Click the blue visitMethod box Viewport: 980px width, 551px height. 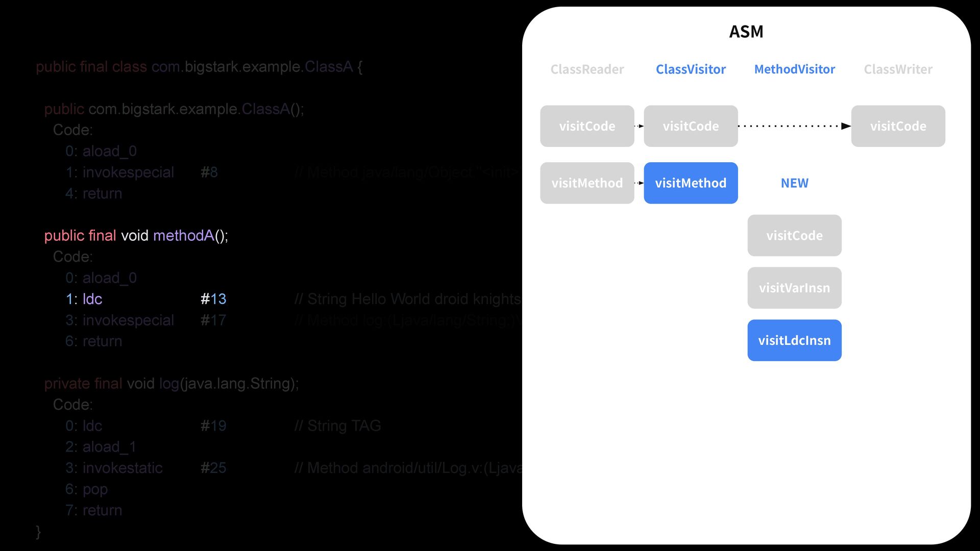tap(691, 183)
